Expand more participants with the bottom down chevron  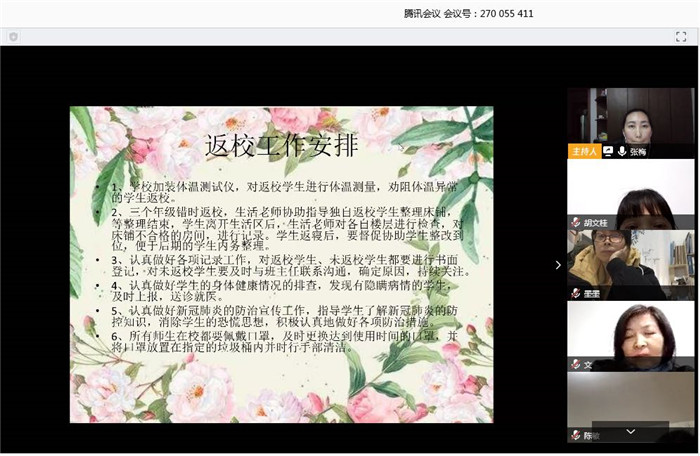point(630,431)
